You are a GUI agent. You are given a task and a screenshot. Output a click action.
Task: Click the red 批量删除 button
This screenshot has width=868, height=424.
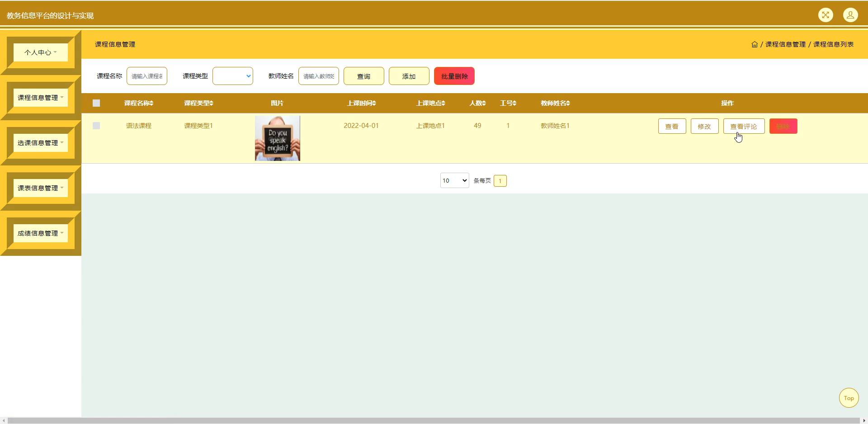pyautogui.click(x=454, y=76)
